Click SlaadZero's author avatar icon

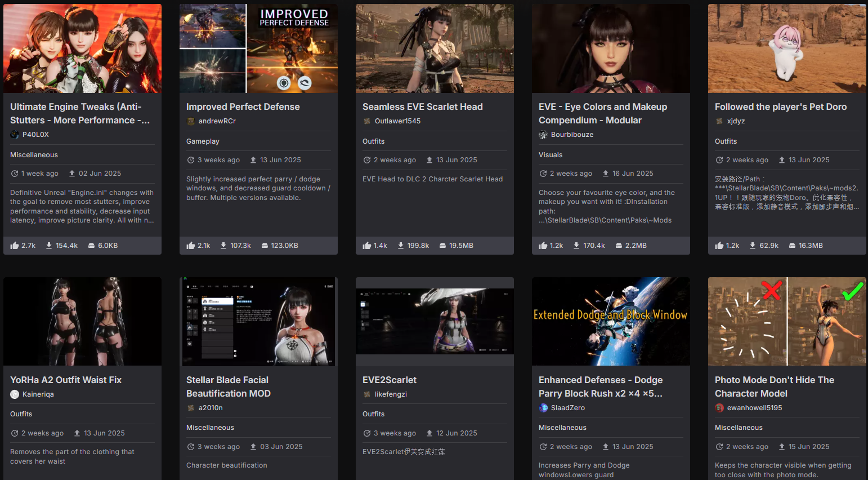(x=543, y=408)
